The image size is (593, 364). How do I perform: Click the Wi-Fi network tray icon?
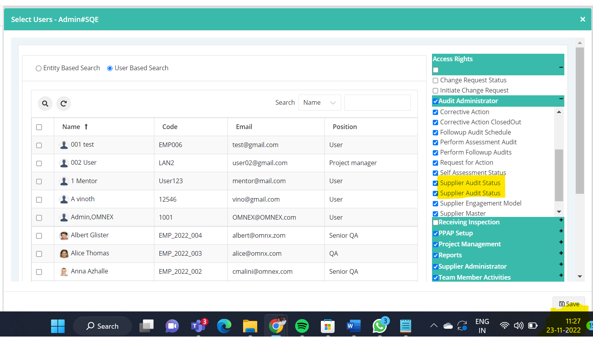tap(504, 326)
